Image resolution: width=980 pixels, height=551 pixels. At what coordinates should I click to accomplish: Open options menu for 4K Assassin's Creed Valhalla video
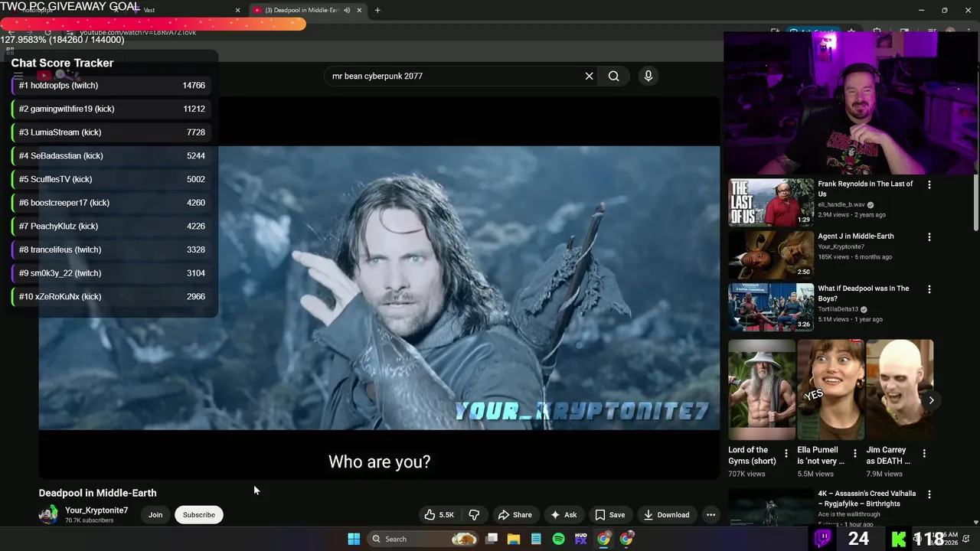pyautogui.click(x=929, y=494)
